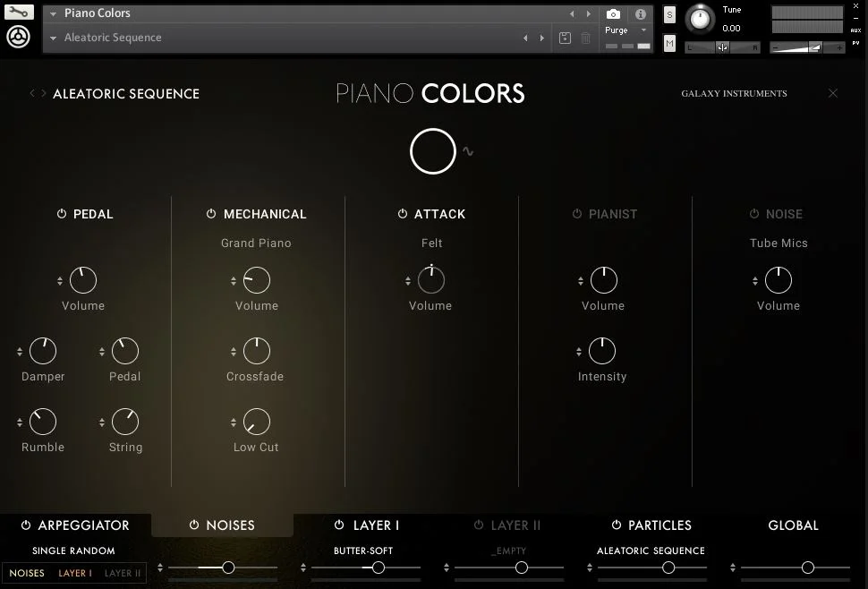Viewport: 868px width, 589px height.
Task: Click stepper arrows beside Mechanical Crossfade knob
Action: (x=234, y=352)
